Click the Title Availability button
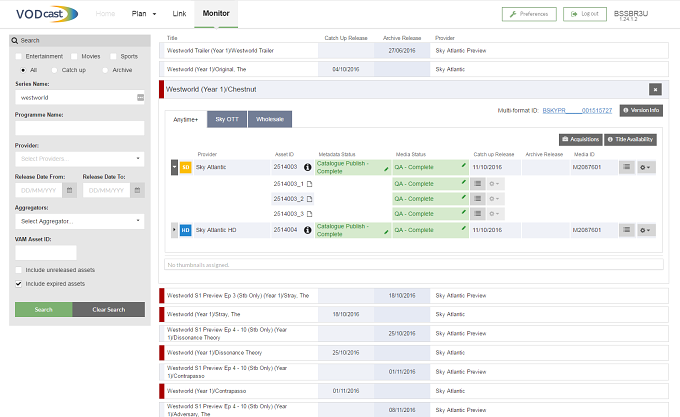 pyautogui.click(x=630, y=139)
